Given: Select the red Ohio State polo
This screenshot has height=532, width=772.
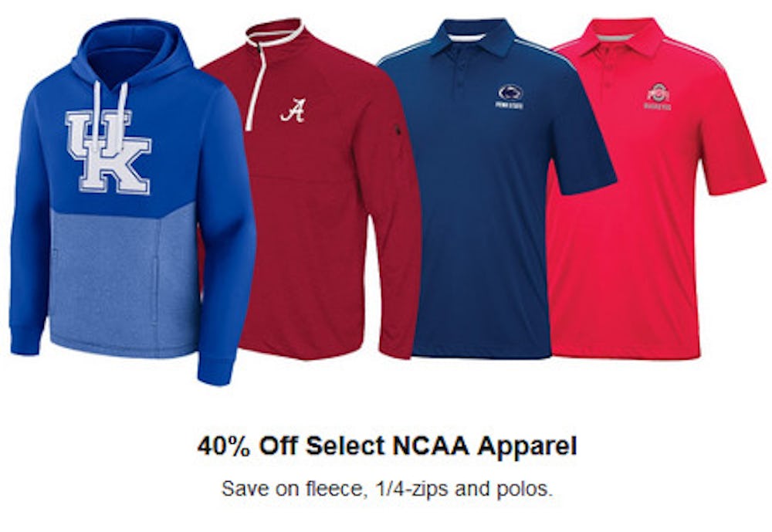Looking at the screenshot, I should 633,232.
